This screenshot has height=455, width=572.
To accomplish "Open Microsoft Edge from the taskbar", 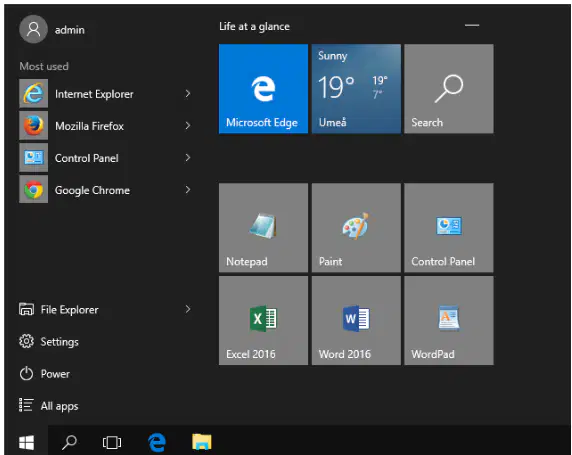I will pyautogui.click(x=157, y=442).
